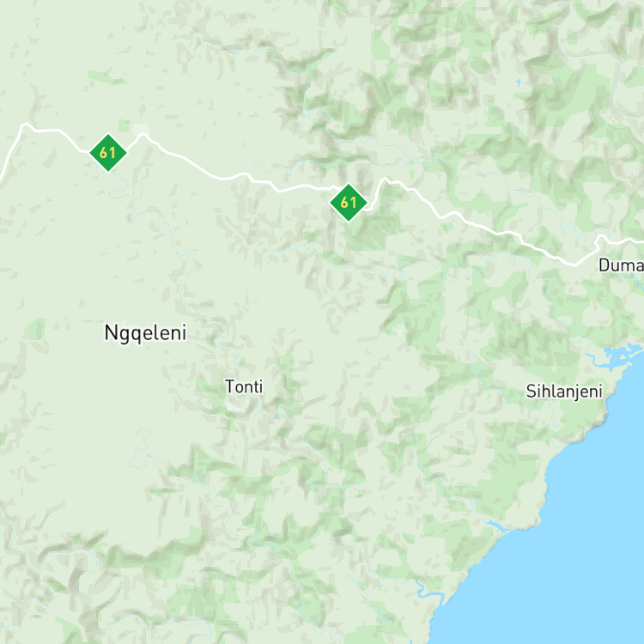Select the pale settlement patch below Tonti
This screenshot has width=644, height=644.
[x=237, y=406]
